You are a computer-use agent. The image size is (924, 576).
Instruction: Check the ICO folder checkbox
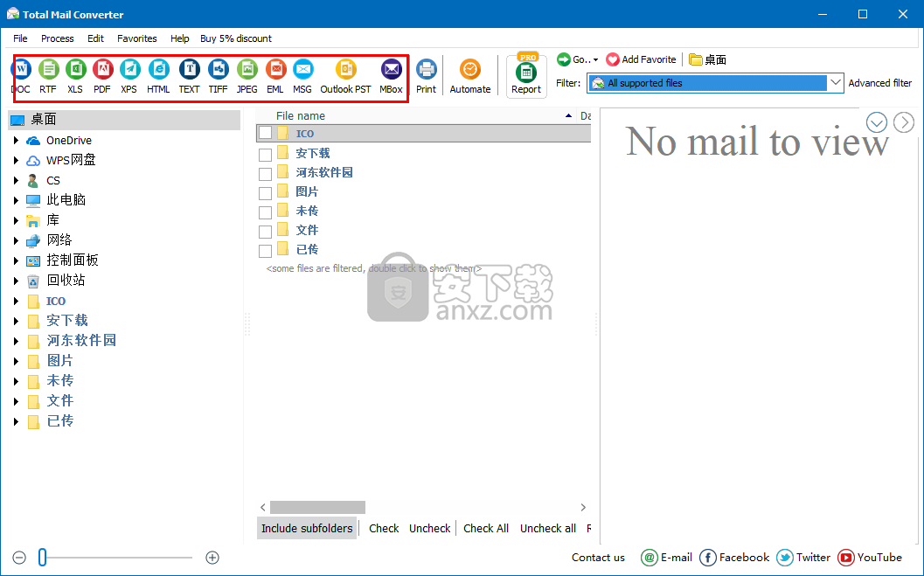click(x=265, y=133)
